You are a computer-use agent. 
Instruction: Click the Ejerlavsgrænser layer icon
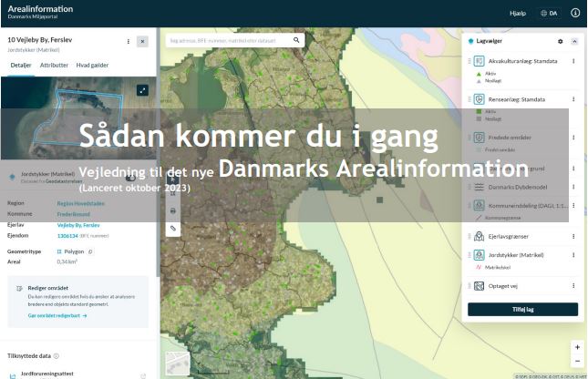click(x=479, y=236)
